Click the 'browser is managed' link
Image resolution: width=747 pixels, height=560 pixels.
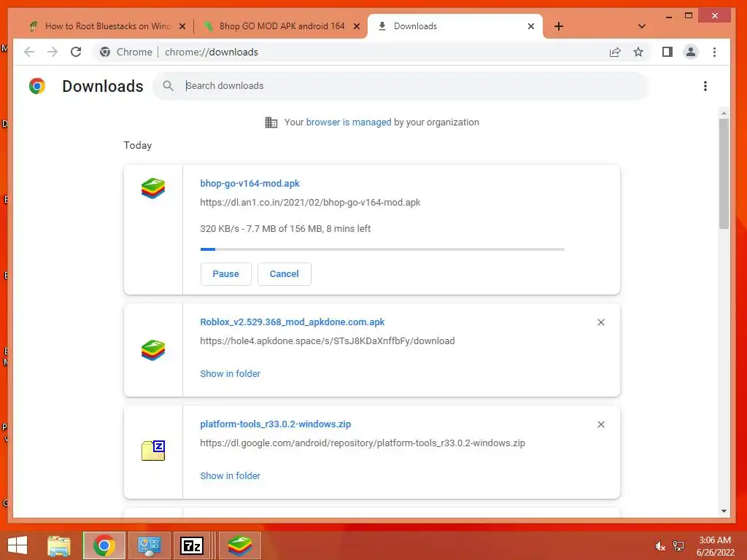[349, 122]
